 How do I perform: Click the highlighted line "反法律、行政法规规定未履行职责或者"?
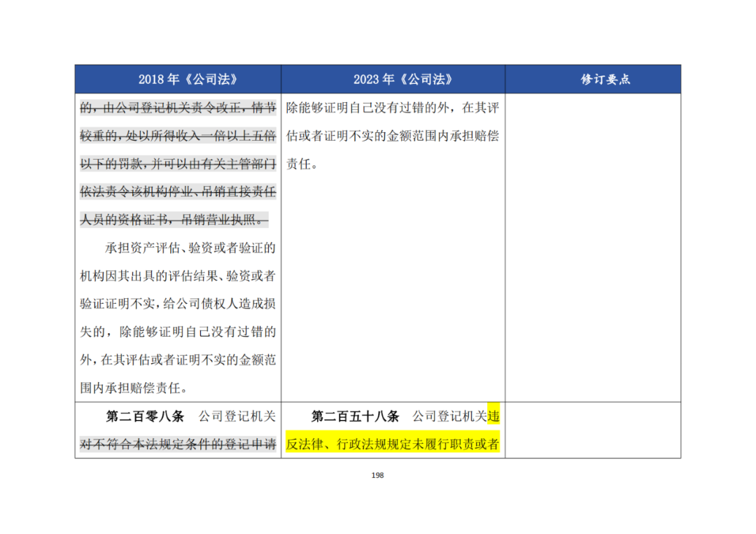click(393, 444)
